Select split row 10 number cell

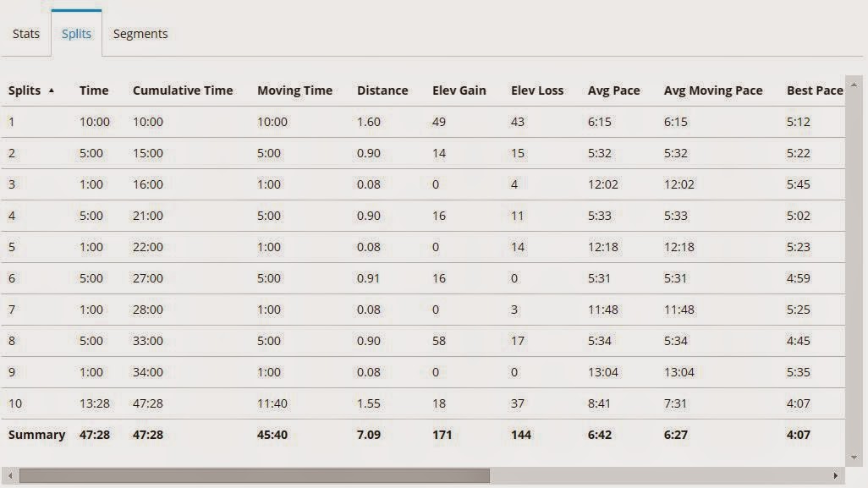[x=14, y=403]
